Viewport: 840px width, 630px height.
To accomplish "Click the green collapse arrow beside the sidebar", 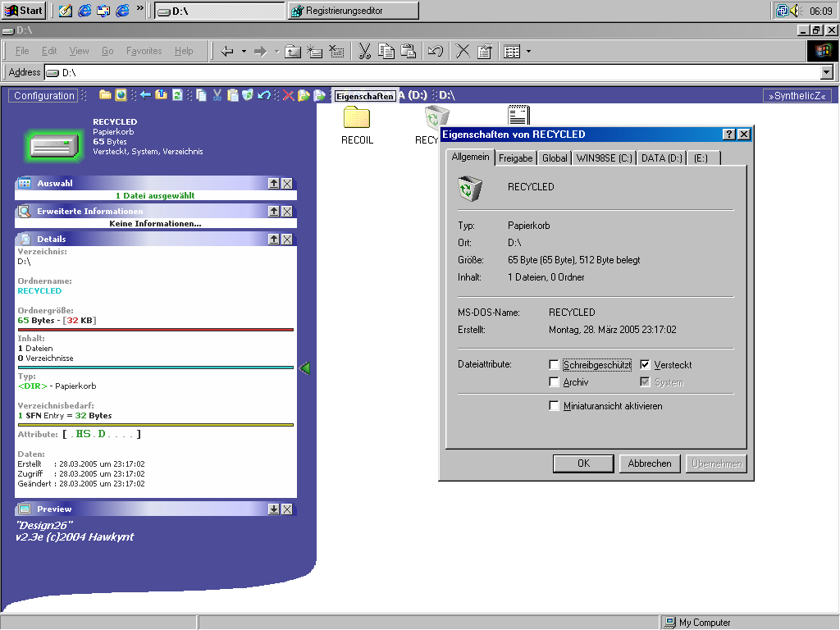I will pyautogui.click(x=305, y=368).
